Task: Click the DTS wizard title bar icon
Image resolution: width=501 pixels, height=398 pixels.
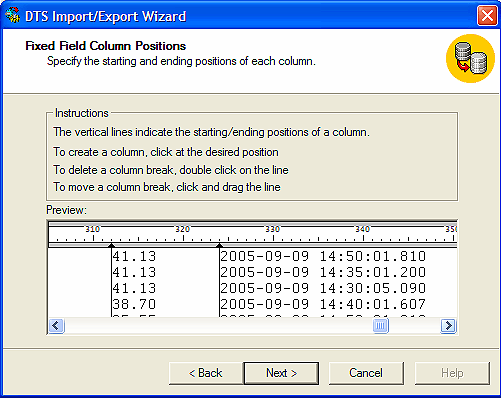Action: (13, 15)
